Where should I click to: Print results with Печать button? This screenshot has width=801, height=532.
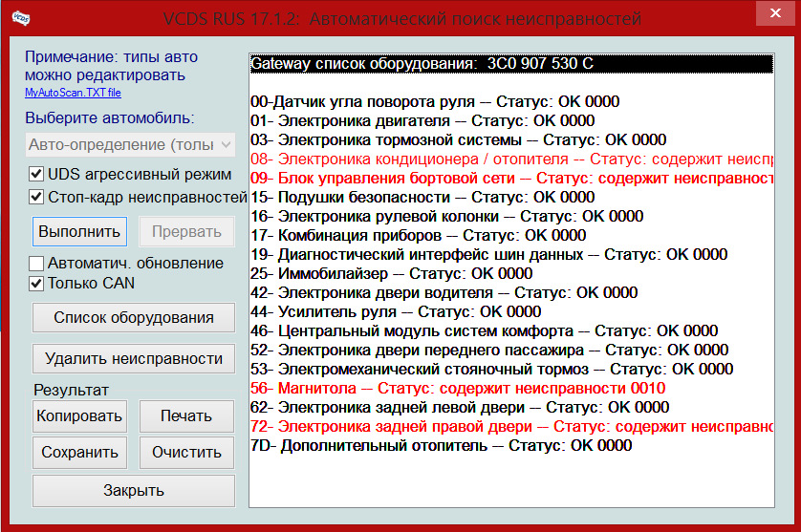coord(186,416)
